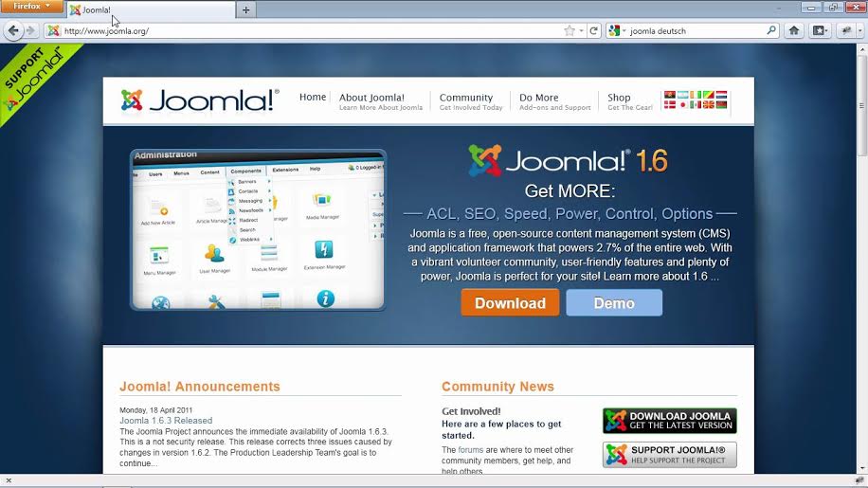This screenshot has width=868, height=488.
Task: Click the Joomla site identity favicon in address bar
Action: click(53, 31)
